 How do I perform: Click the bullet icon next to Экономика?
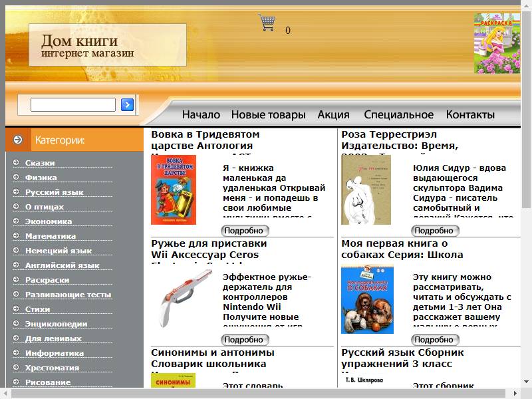16,221
